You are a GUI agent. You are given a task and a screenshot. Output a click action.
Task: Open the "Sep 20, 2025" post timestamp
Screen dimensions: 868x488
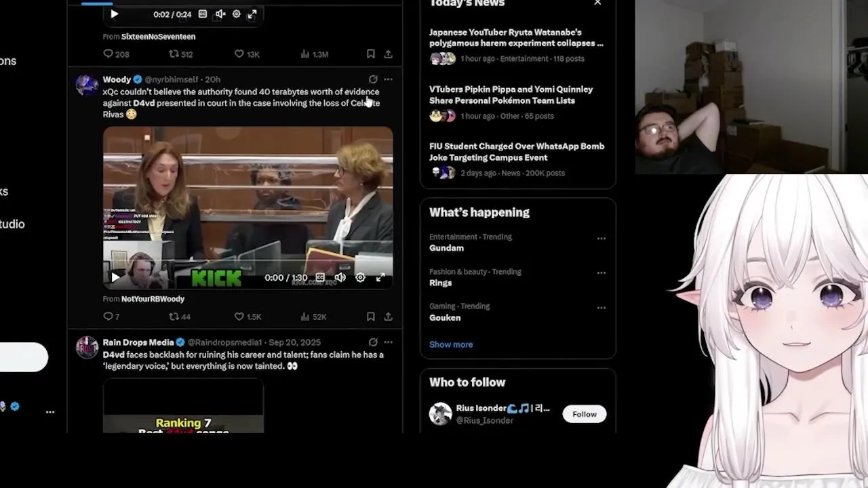tap(295, 342)
